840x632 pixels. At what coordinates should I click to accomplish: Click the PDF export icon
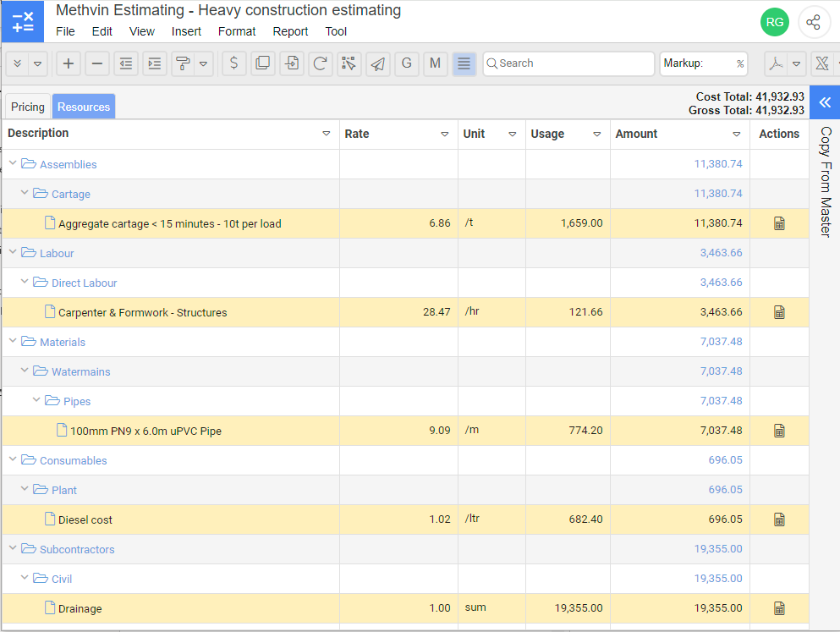click(x=776, y=63)
